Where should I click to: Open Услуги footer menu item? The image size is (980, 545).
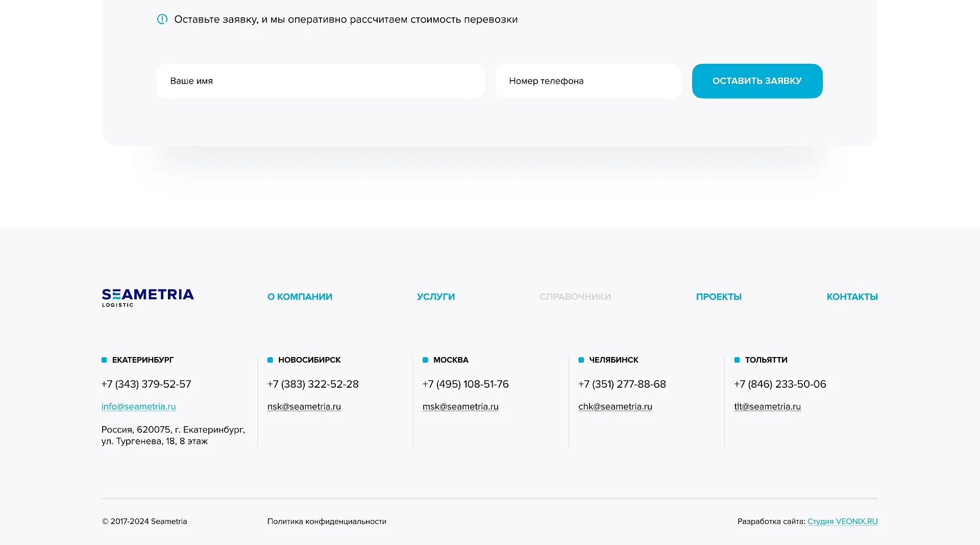(436, 297)
